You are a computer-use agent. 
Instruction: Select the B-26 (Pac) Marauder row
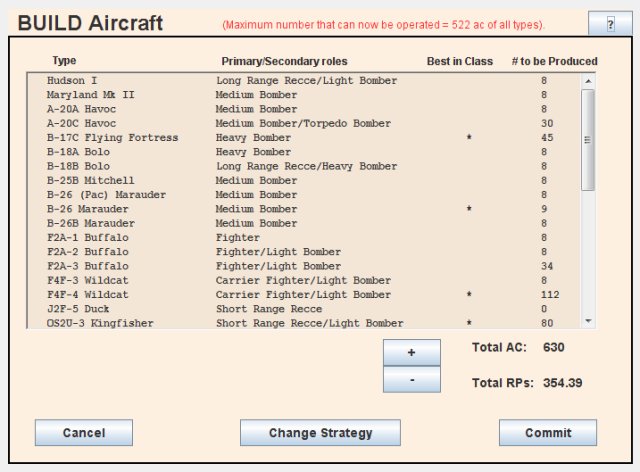(106, 194)
